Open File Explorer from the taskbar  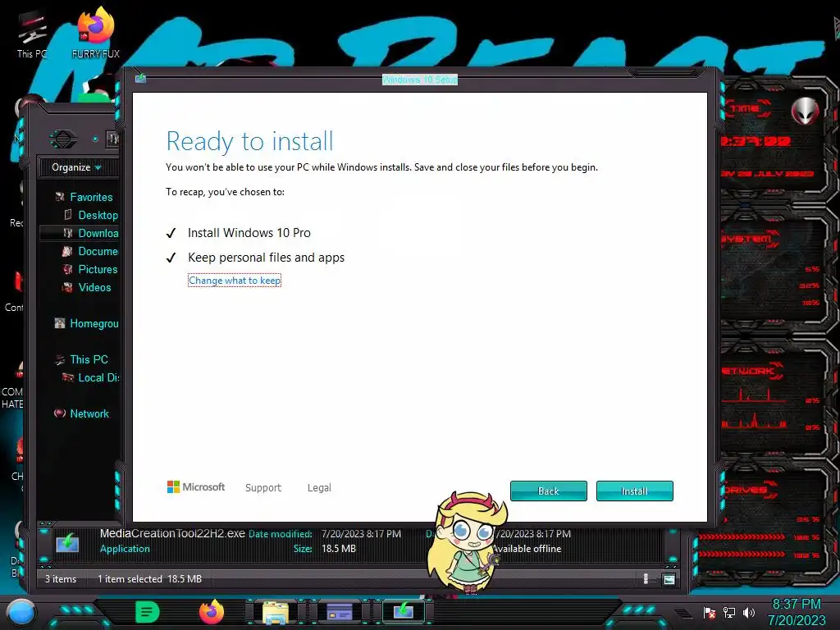[276, 612]
